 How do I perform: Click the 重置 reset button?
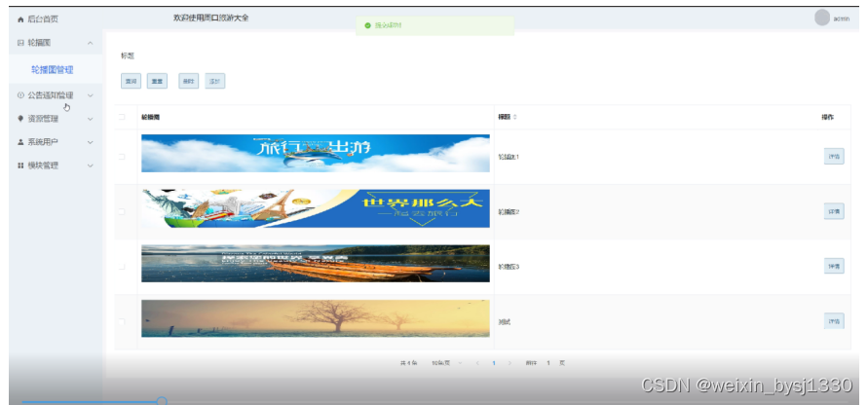point(157,81)
